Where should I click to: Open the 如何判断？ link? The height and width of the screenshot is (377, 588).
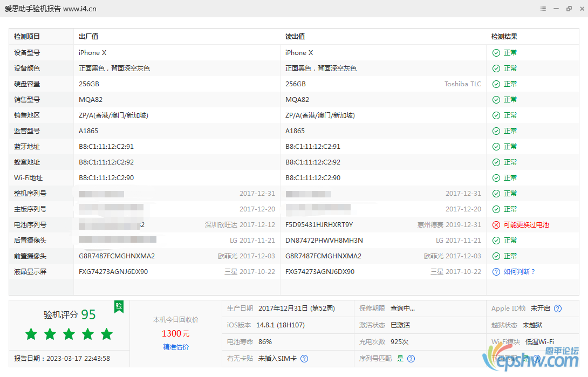click(519, 272)
